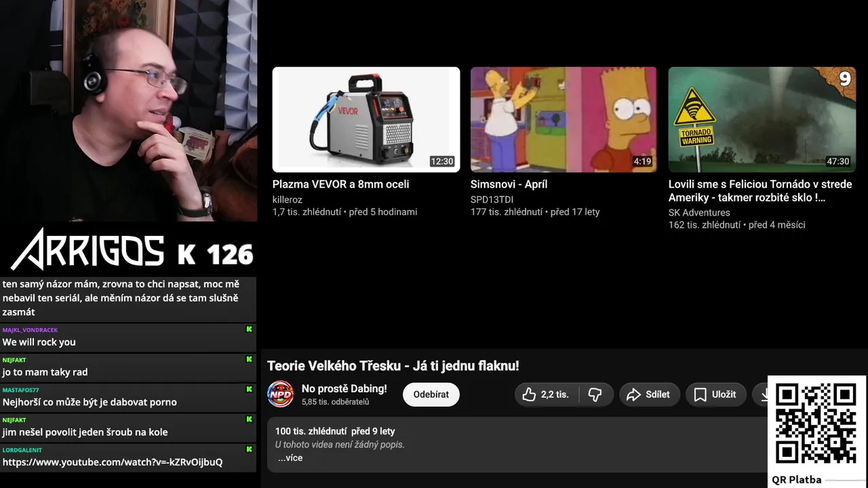The width and height of the screenshot is (868, 488).
Task: Click the 4:19 duration badge on Simsnovi video
Action: click(642, 161)
